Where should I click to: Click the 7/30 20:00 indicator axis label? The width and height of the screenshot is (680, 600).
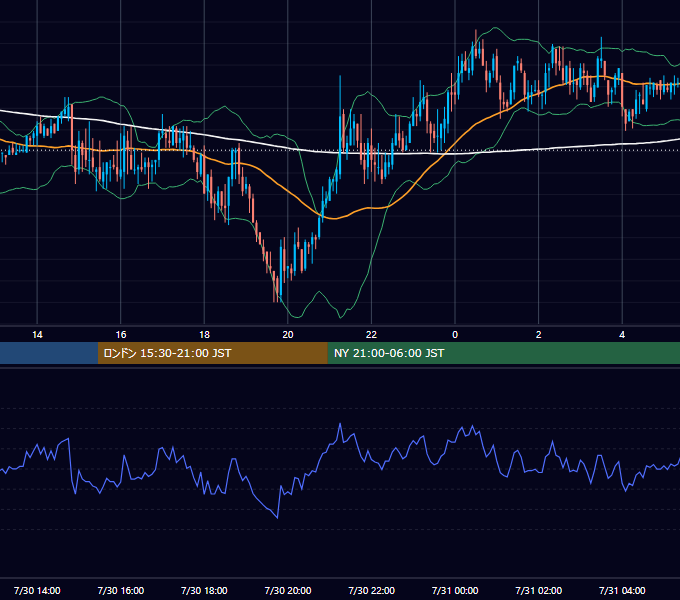[x=288, y=590]
